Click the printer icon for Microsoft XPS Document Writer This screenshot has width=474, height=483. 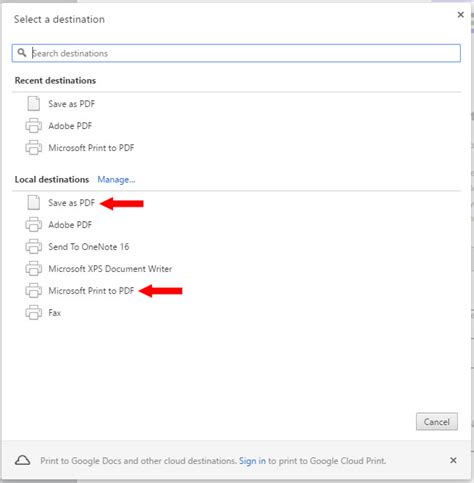point(34,269)
